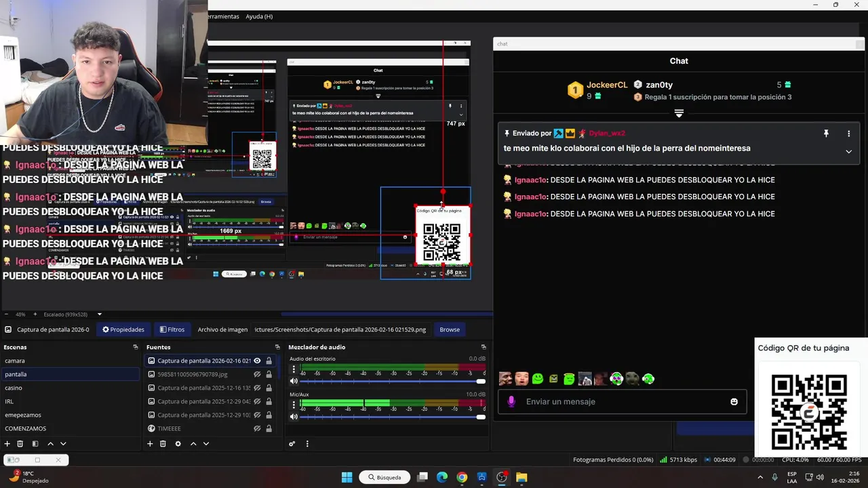Viewport: 868px width, 488px height.
Task: Show Captura de pantalla 2025-12-29 04 source
Action: (257, 401)
